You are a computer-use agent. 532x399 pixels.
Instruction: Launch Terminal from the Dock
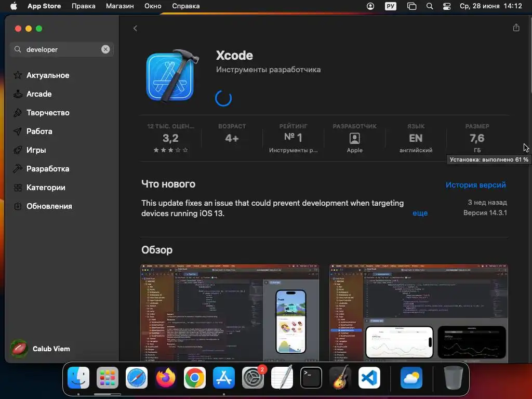click(311, 378)
